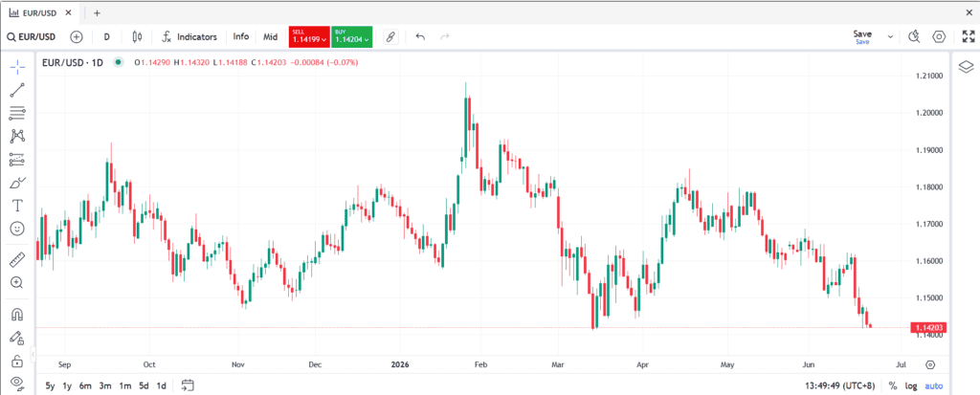
Task: Open candlestick chart style selector
Action: pos(138,37)
